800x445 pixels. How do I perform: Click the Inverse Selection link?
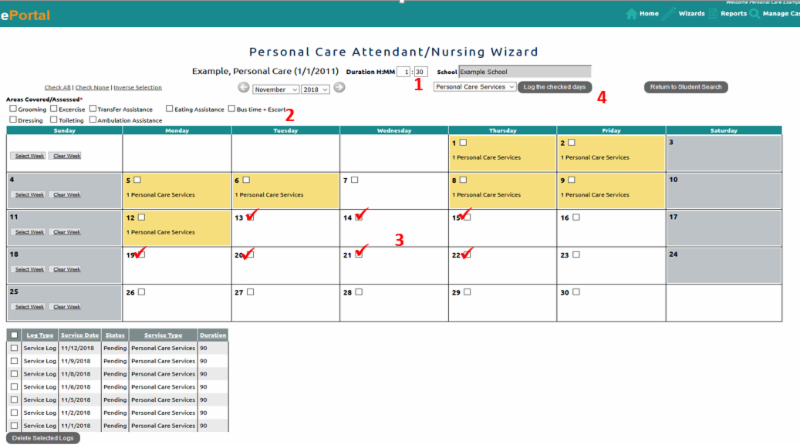pyautogui.click(x=137, y=88)
